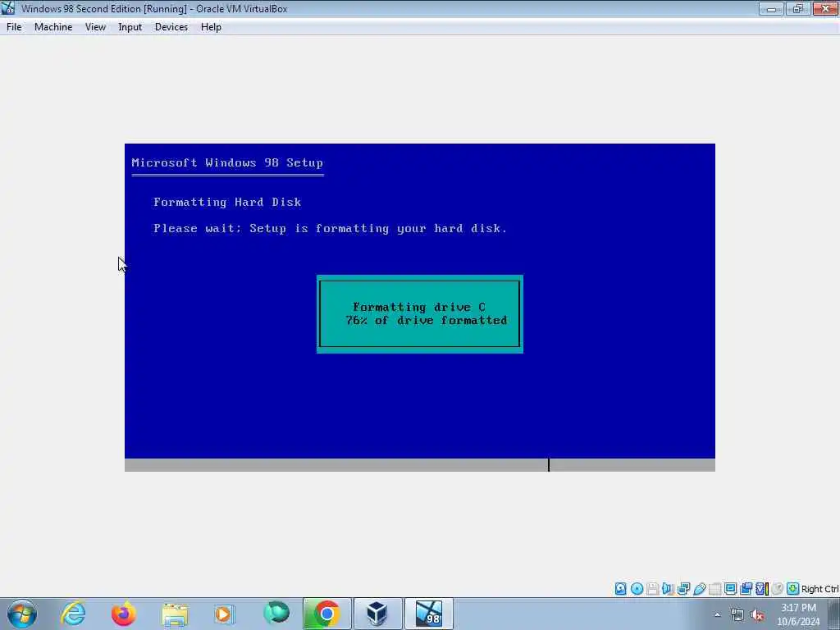Click the display settings indicator icon

click(730, 589)
